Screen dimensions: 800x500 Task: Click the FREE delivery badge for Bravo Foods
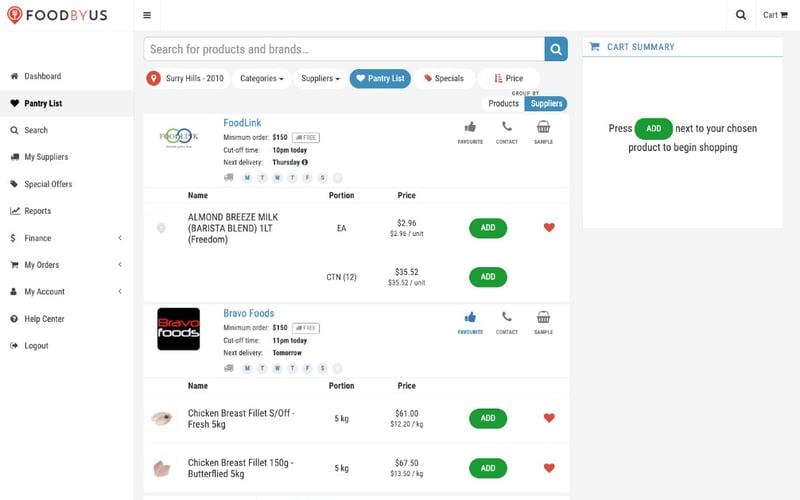[x=306, y=328]
